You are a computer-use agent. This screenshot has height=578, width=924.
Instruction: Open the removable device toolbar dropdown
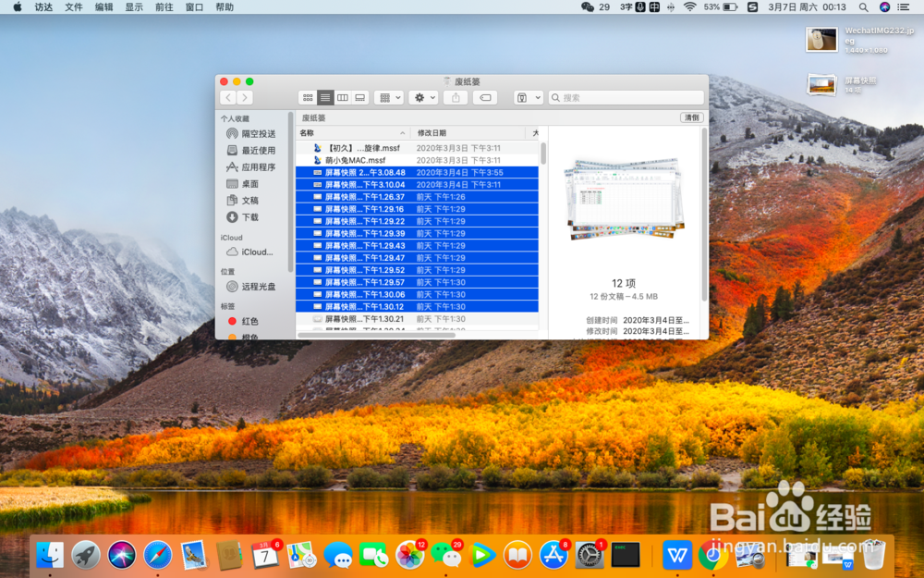tap(528, 98)
